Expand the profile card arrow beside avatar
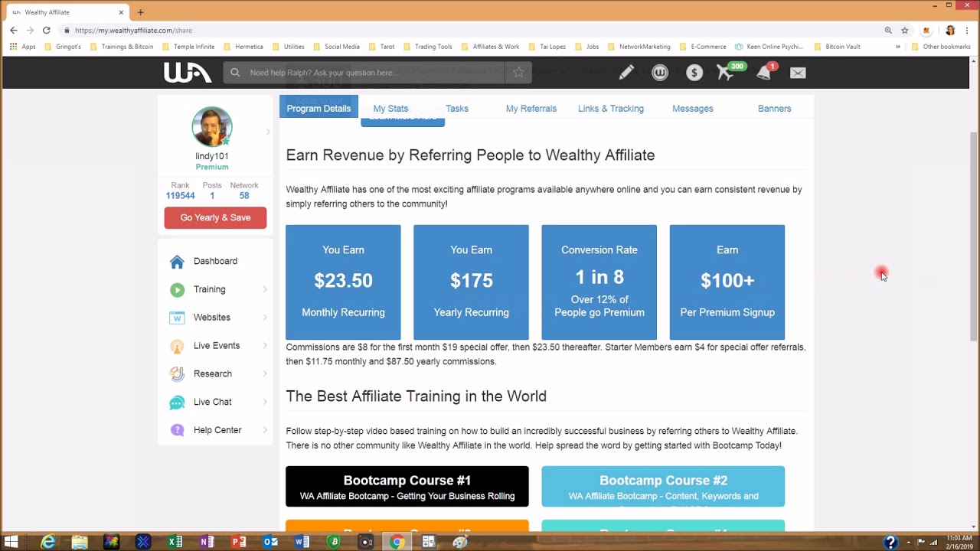Image resolution: width=980 pixels, height=551 pixels. click(267, 132)
